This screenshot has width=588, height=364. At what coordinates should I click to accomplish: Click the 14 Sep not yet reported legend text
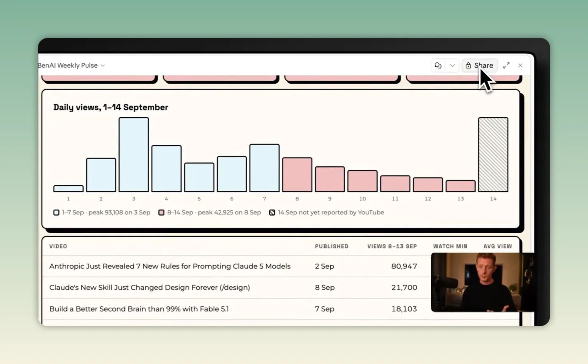[331, 212]
